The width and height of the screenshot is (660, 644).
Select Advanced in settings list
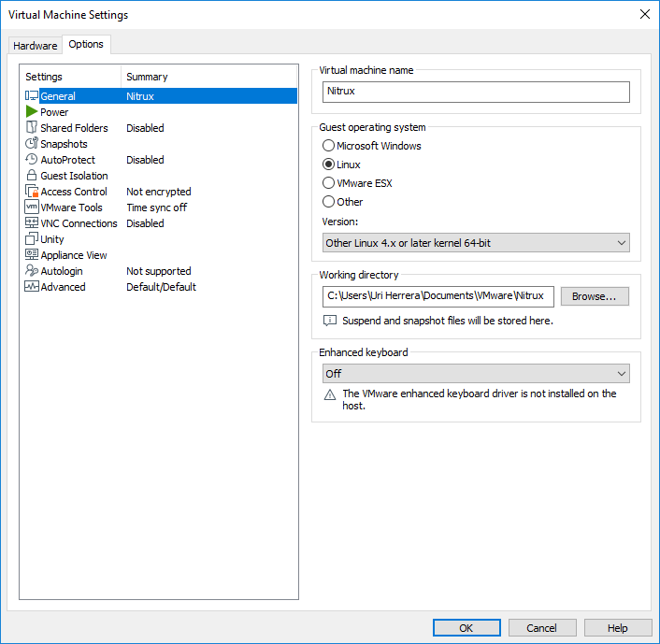[x=161, y=287]
